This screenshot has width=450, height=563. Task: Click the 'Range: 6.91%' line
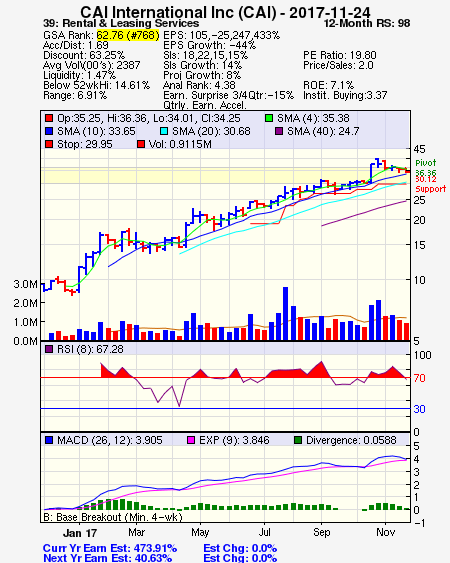(x=75, y=96)
